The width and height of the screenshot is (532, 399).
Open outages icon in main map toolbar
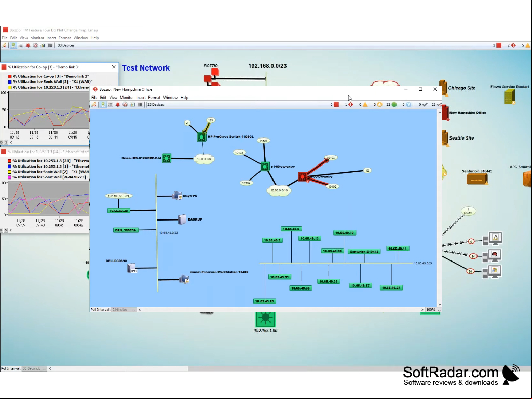point(35,45)
